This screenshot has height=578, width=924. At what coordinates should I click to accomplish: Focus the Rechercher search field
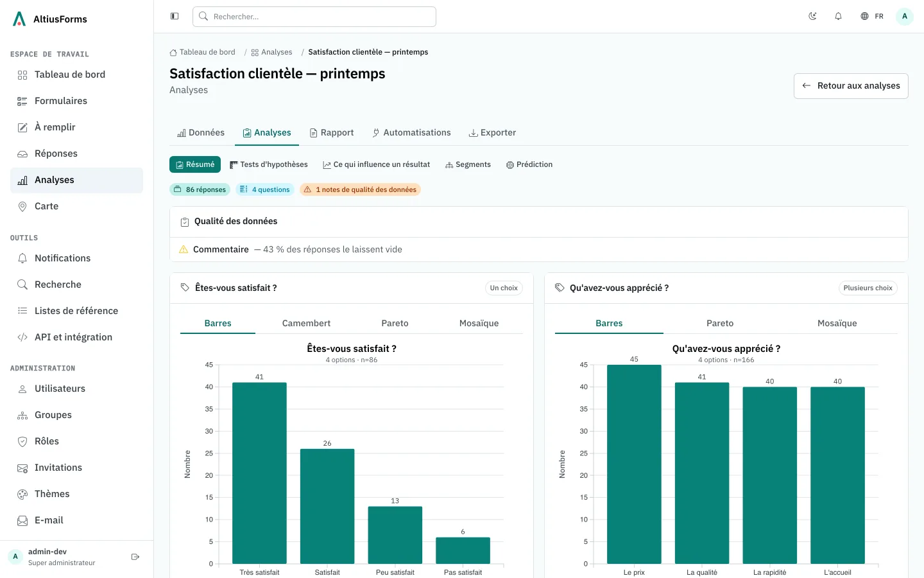click(314, 17)
